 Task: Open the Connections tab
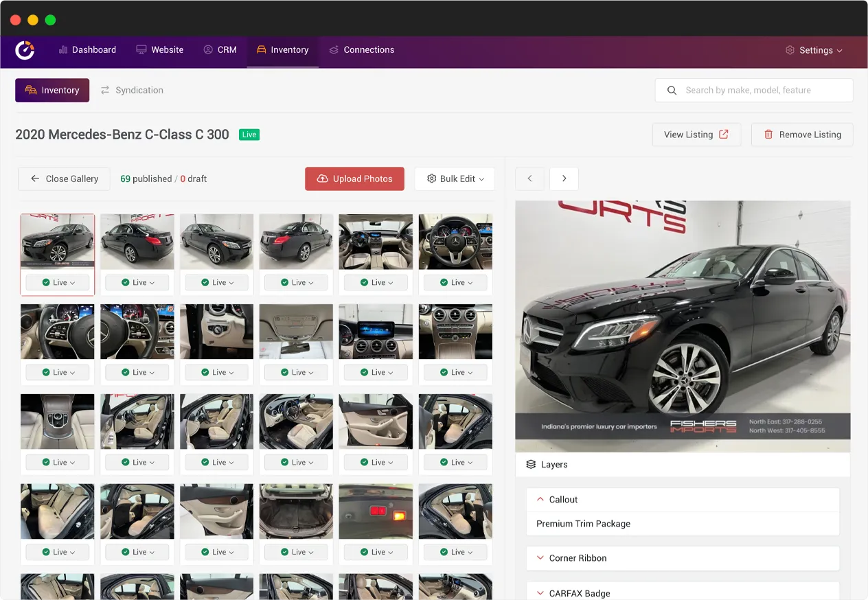(x=361, y=50)
